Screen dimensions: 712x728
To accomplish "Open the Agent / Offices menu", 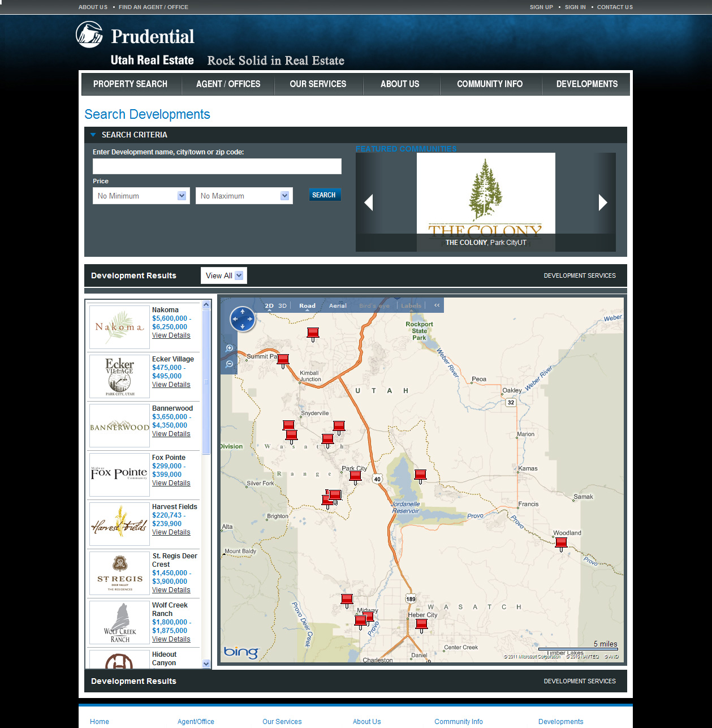I will tap(228, 84).
